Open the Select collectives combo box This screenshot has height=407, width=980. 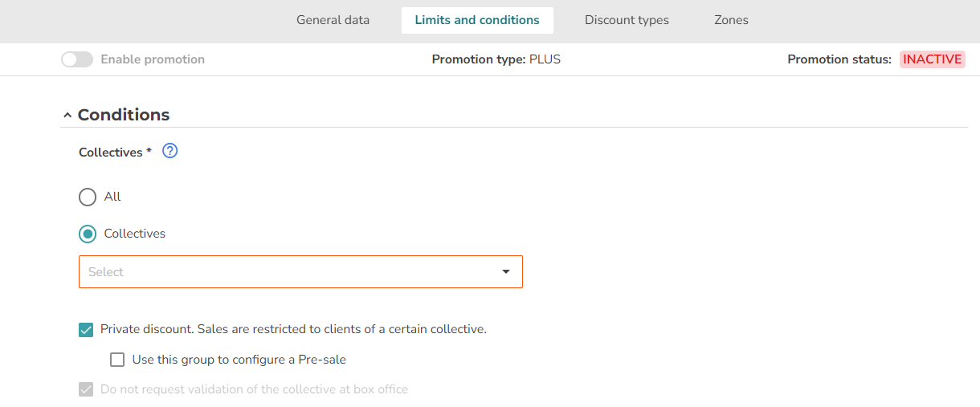(x=300, y=272)
